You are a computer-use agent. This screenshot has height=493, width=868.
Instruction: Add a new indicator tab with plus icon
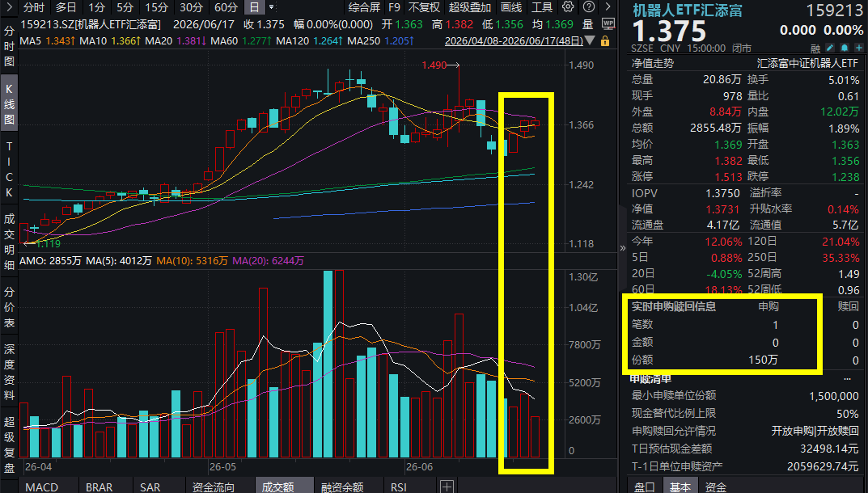coord(447,487)
